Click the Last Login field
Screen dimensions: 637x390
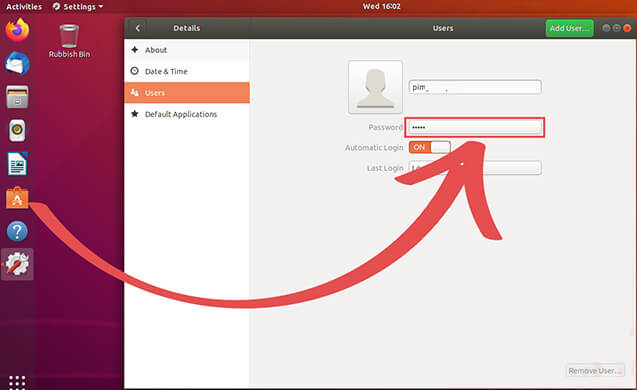475,168
